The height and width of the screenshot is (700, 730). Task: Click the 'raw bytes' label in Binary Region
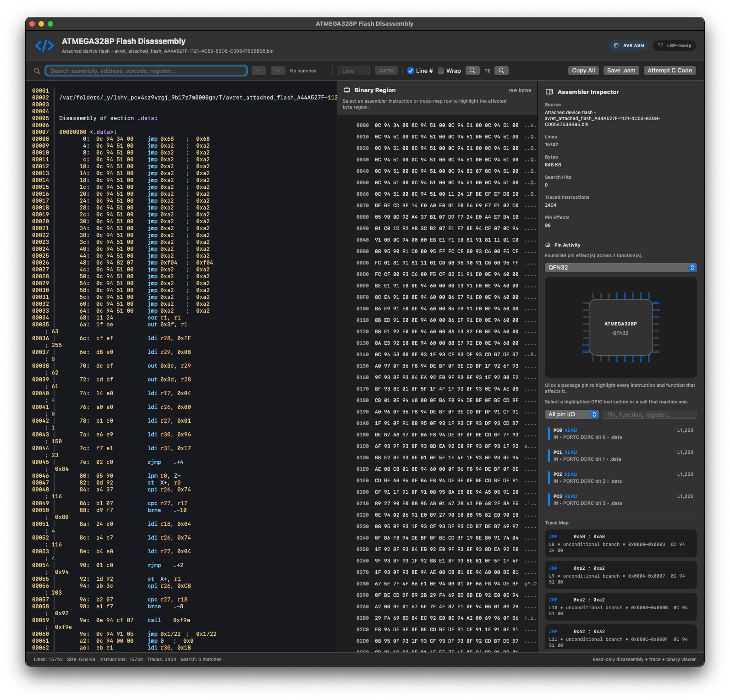tap(520, 90)
